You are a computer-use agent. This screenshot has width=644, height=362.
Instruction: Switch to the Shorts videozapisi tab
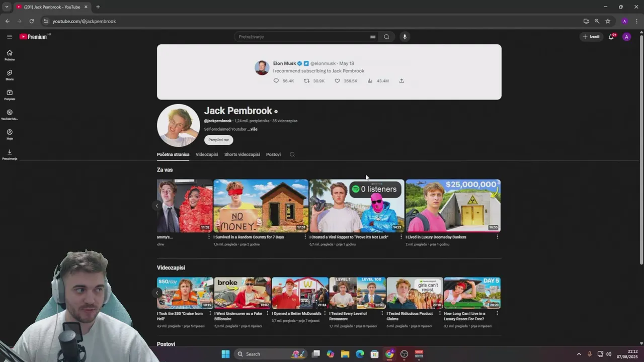tap(242, 154)
